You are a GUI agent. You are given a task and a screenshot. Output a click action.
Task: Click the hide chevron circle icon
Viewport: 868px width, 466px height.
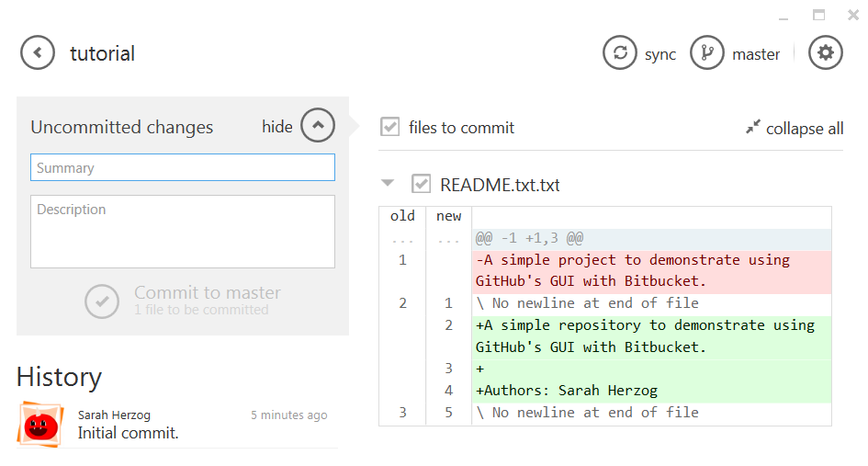(x=318, y=125)
